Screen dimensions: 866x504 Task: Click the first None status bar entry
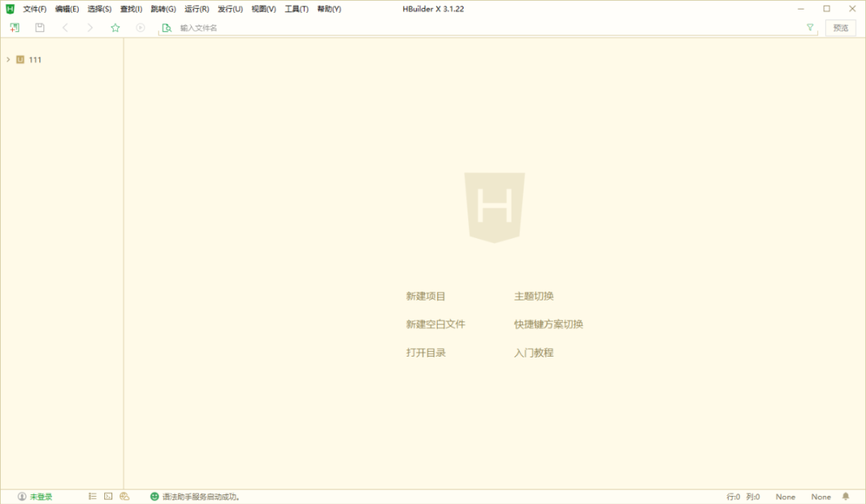(785, 497)
